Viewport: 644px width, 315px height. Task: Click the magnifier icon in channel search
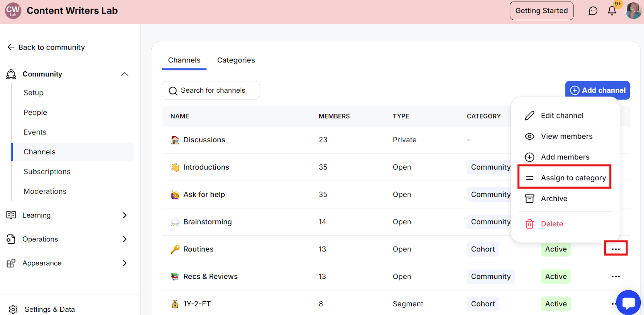(173, 91)
